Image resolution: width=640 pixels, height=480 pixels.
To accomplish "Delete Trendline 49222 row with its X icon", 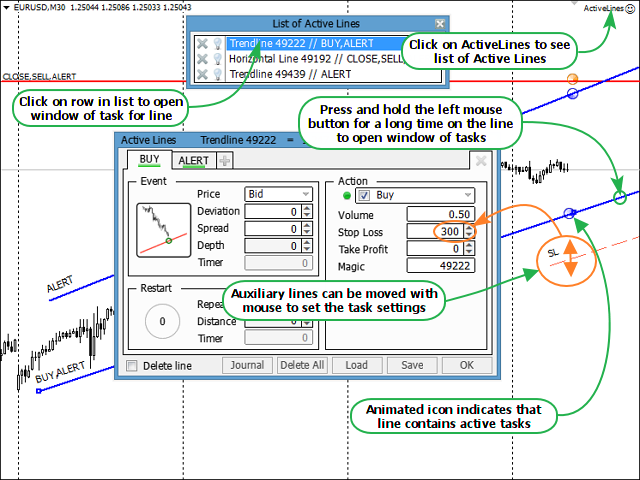I will click(x=202, y=44).
